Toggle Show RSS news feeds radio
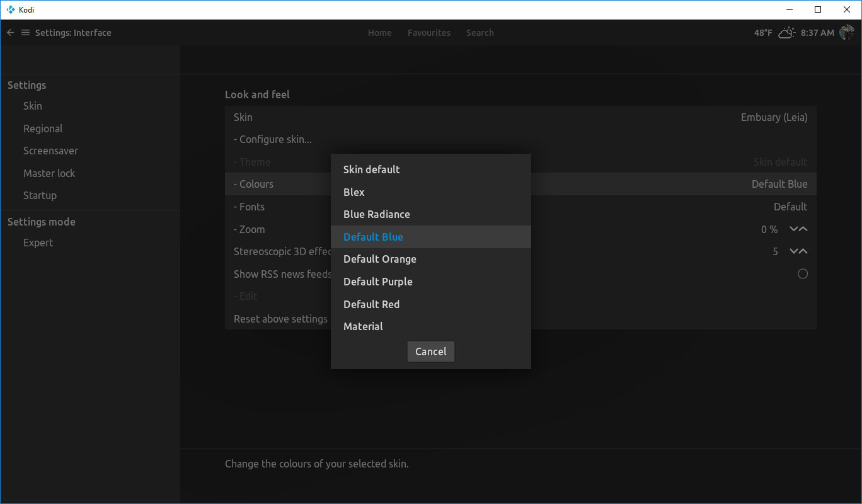This screenshot has height=504, width=862. (x=803, y=274)
